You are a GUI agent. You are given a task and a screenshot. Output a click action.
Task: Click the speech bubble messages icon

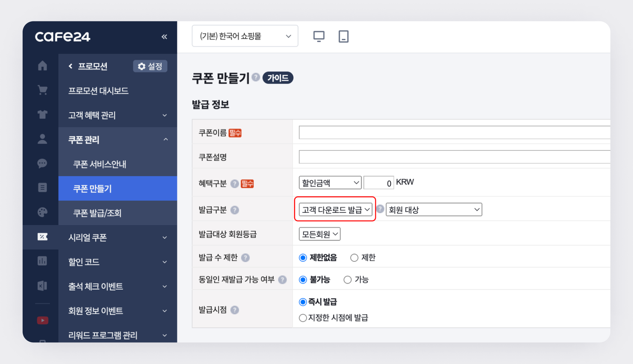43,163
